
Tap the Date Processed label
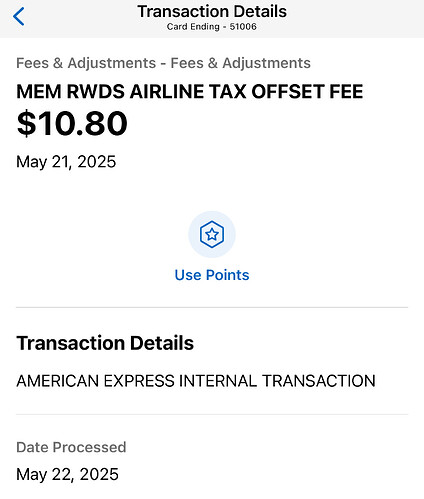pyautogui.click(x=71, y=447)
